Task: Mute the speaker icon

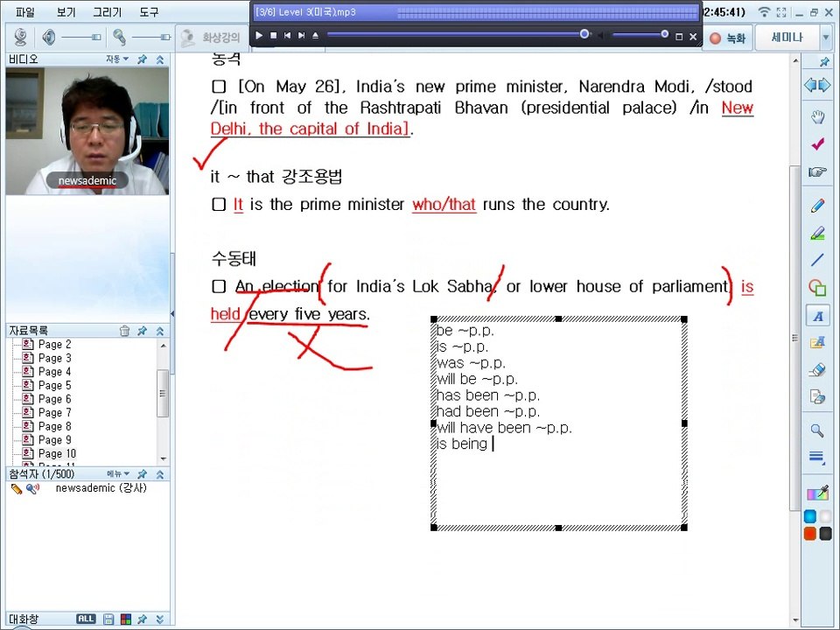Action: [x=49, y=37]
